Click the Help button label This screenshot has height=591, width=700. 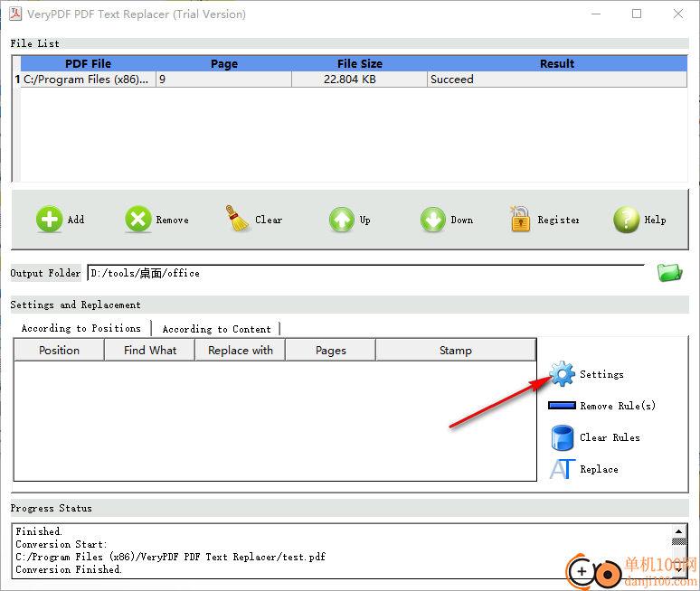point(655,220)
